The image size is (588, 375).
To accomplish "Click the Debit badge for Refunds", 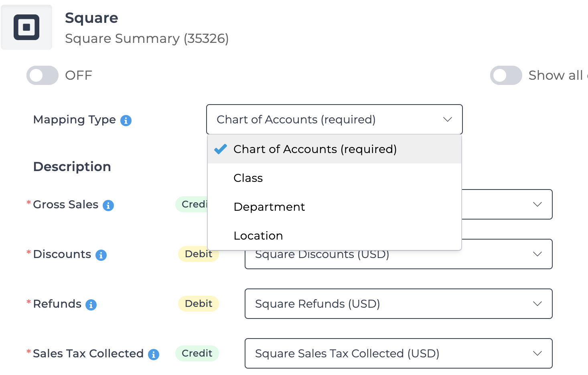I will tap(199, 304).
